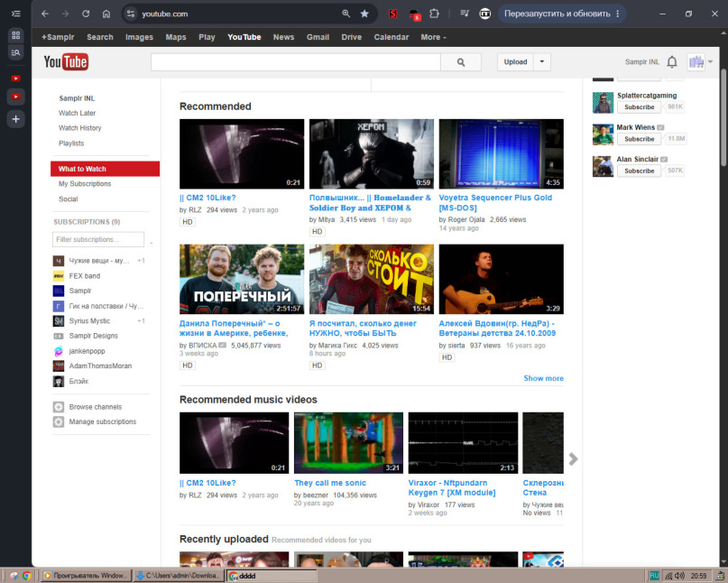Click the red S extension icon
The width and height of the screenshot is (728, 583).
tap(392, 14)
